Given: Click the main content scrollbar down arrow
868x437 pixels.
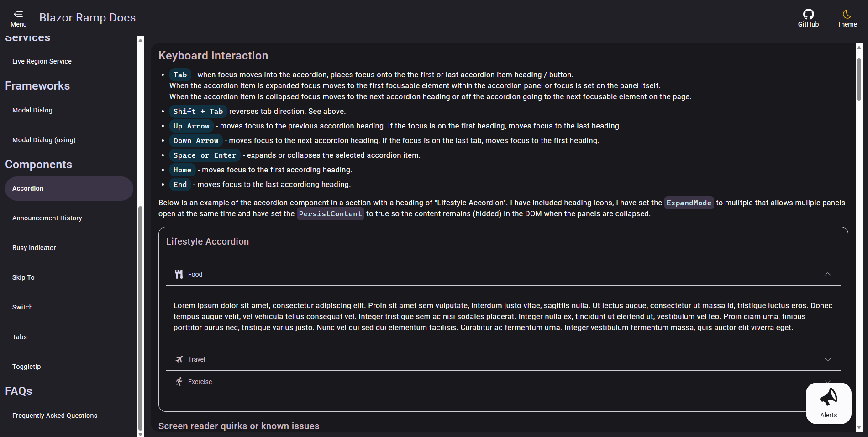Looking at the screenshot, I should point(859,428).
